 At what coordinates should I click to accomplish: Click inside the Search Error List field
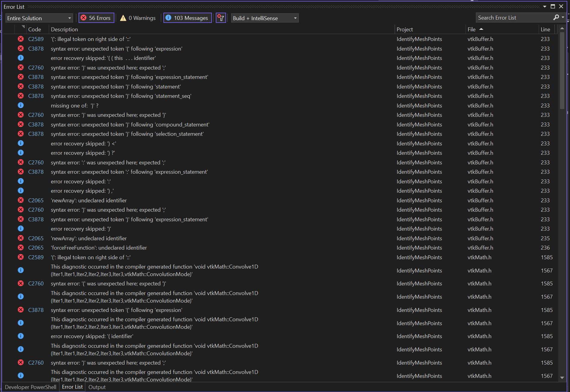(512, 17)
